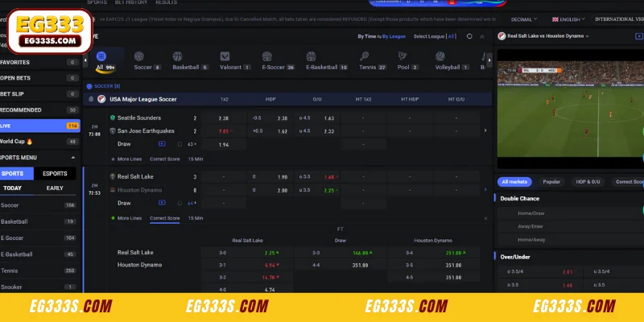Select the All sports category icon
This screenshot has width=644, height=322.
coord(101,56)
